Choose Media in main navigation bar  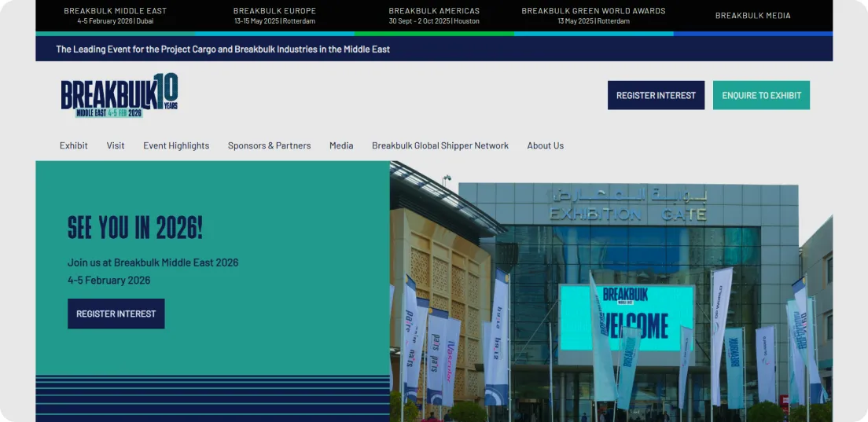(x=341, y=145)
